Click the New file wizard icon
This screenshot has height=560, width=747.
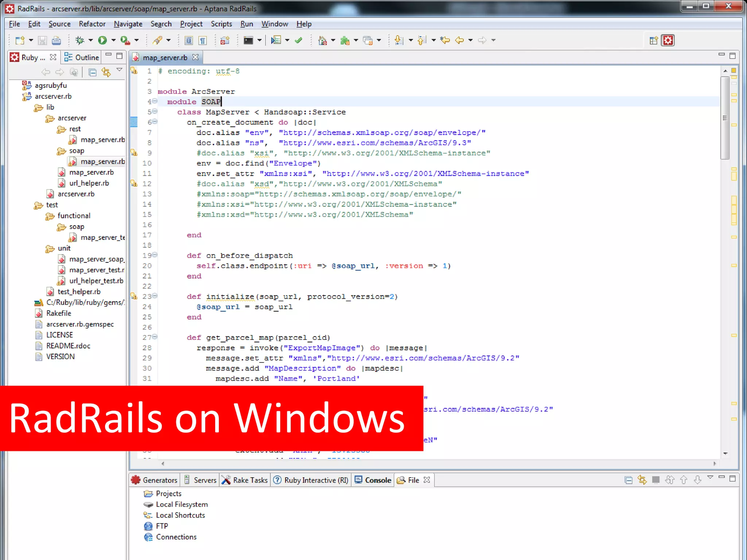pyautogui.click(x=20, y=40)
